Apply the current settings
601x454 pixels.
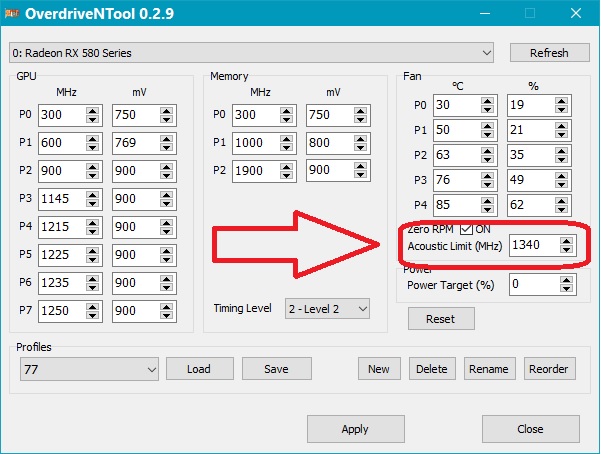pyautogui.click(x=356, y=429)
